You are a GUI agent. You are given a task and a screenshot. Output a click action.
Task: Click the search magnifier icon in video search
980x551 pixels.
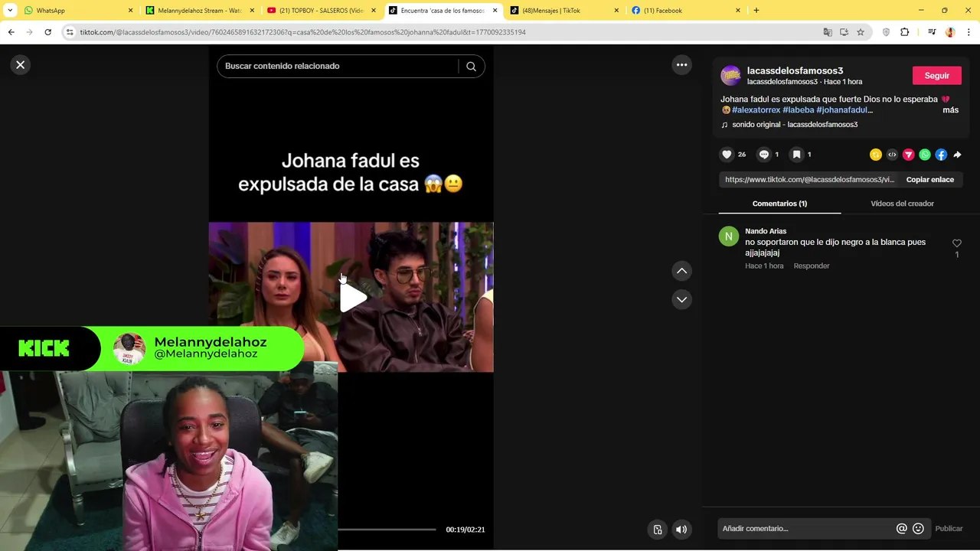click(x=471, y=66)
